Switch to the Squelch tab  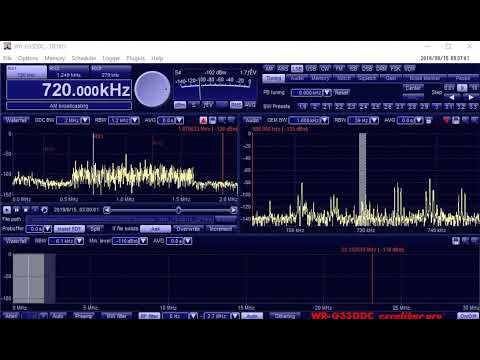click(x=367, y=78)
